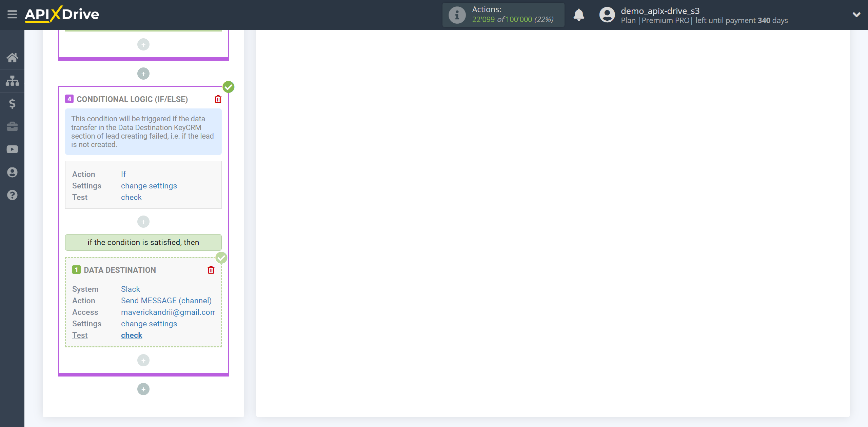Click the info icon next to Actions counter

456,15
